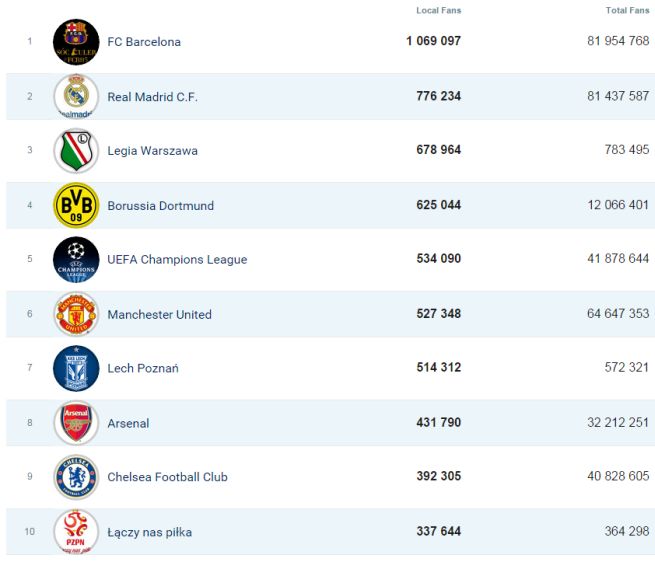The height and width of the screenshot is (562, 655).
Task: Click the UEFA Champions League logo
Action: (x=76, y=260)
